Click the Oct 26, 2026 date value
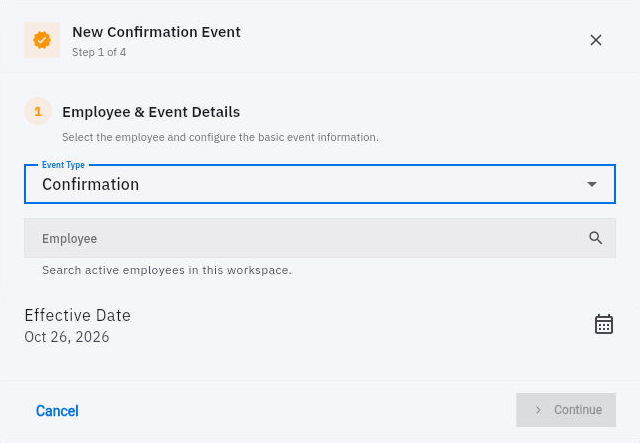The width and height of the screenshot is (640, 443). [67, 337]
